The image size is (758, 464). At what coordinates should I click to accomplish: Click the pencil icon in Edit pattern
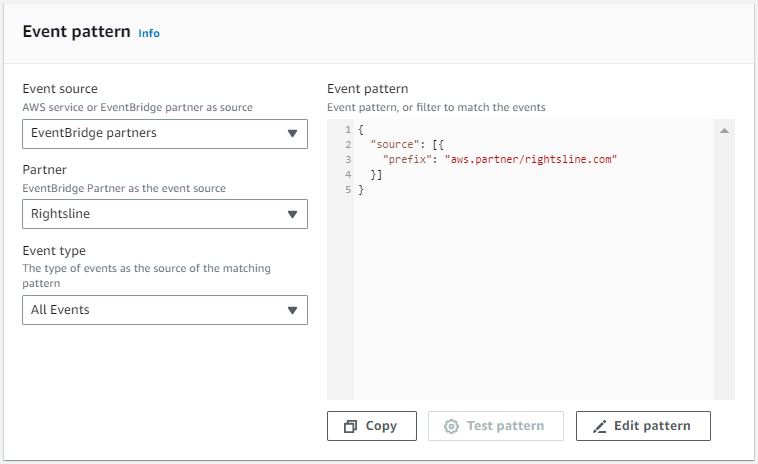coord(600,426)
